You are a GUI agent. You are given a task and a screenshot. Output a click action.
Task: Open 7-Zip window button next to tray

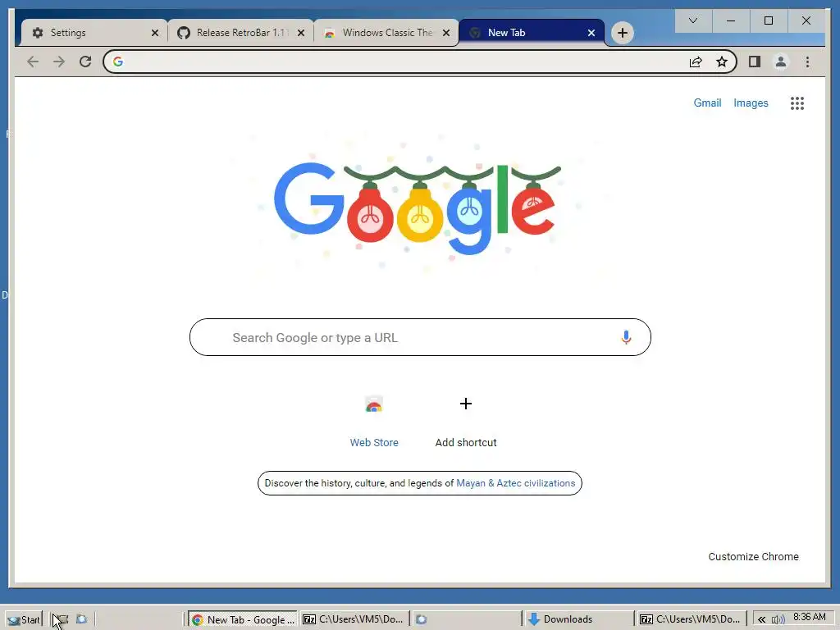[x=691, y=620]
